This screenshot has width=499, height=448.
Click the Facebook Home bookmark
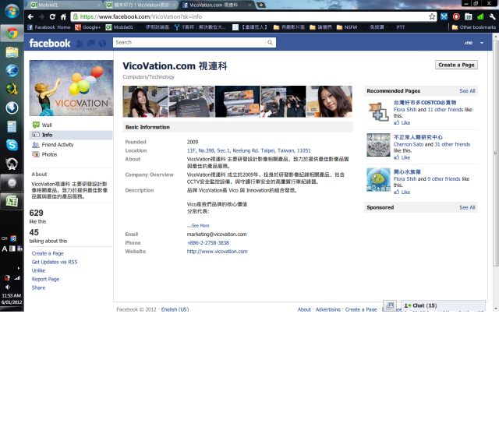click(x=49, y=27)
